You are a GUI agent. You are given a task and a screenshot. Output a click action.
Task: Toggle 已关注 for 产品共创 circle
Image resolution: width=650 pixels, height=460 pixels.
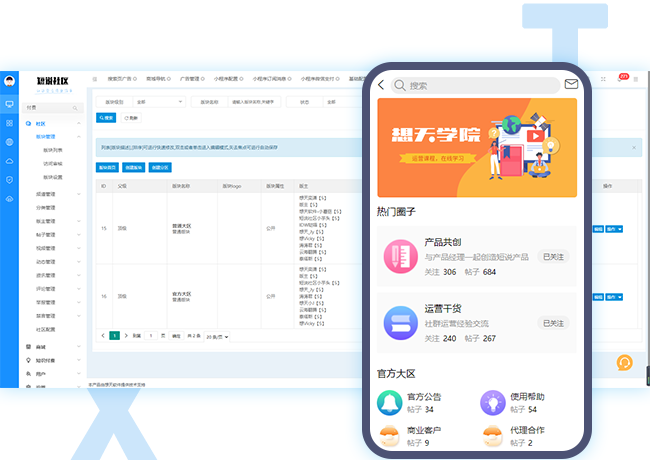(553, 257)
